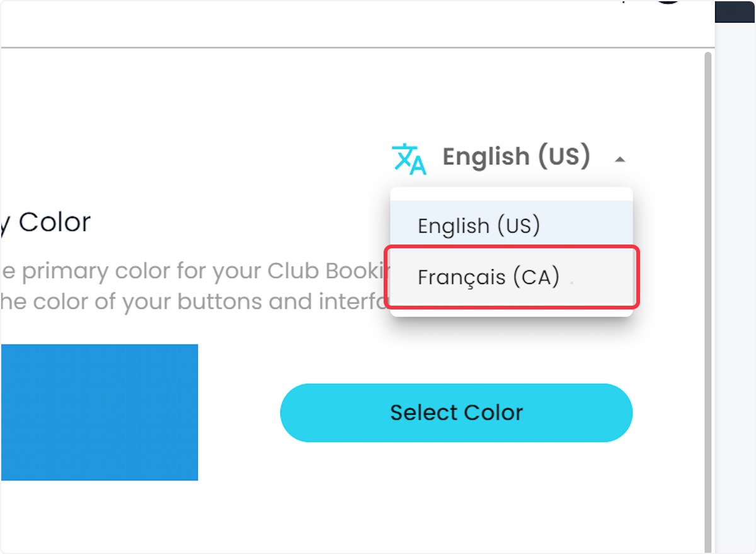Click the blue primary color swatch
This screenshot has height=554, width=756.
click(x=99, y=412)
